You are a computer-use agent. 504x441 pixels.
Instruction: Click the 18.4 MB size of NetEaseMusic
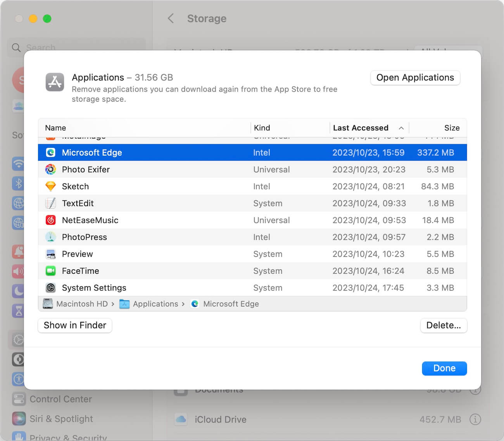pyautogui.click(x=438, y=220)
